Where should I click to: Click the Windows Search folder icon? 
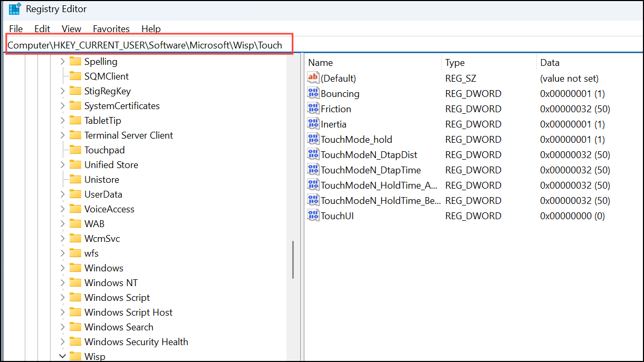(75, 327)
